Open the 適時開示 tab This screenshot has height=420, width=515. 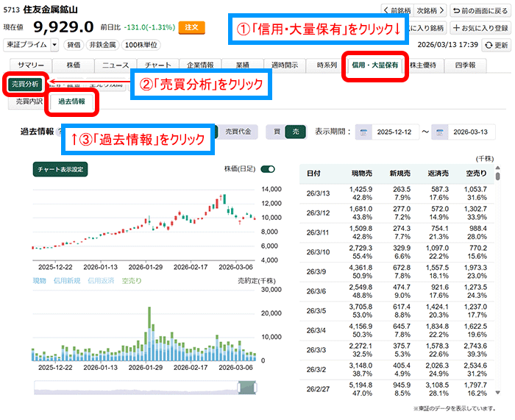tap(285, 65)
